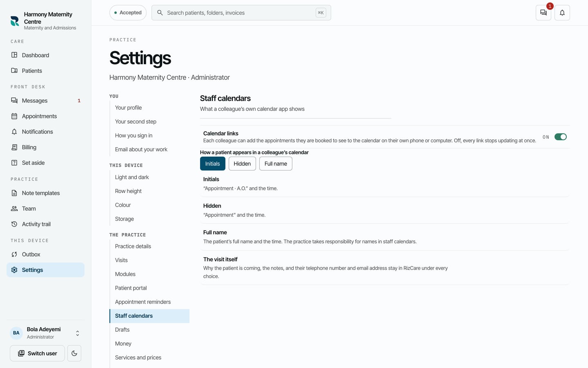Open Light and dark settings
The image size is (588, 368).
click(x=149, y=177)
